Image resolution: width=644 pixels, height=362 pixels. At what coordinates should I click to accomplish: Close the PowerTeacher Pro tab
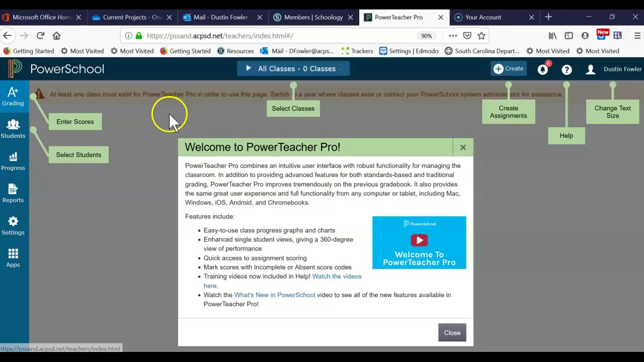pyautogui.click(x=441, y=17)
